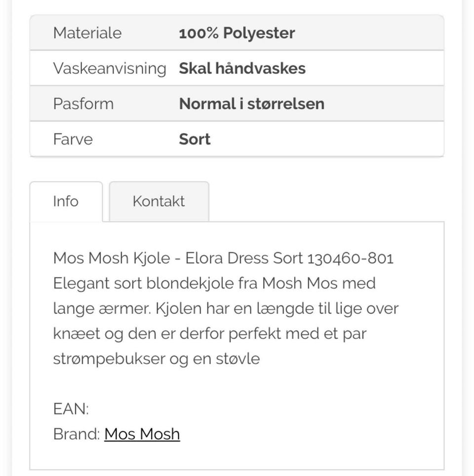This screenshot has width=474, height=476.
Task: Open the Kontakt tab
Action: pos(158,201)
